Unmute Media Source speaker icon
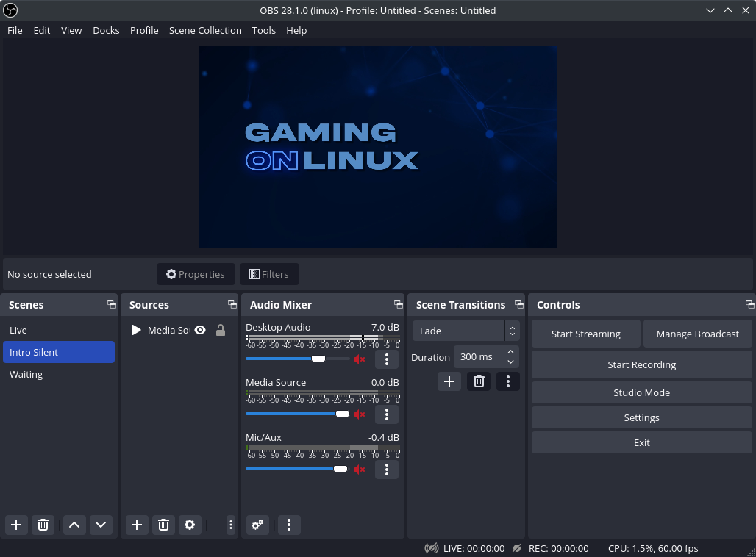Image resolution: width=756 pixels, height=557 pixels. 359,414
